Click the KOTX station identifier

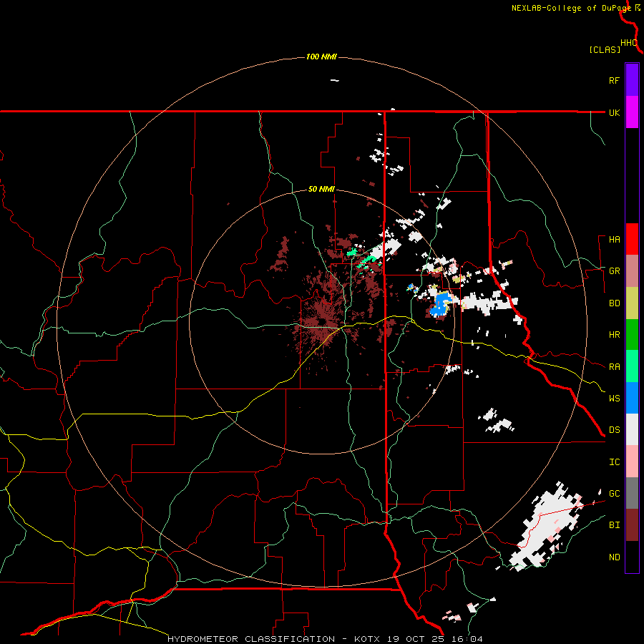369,639
